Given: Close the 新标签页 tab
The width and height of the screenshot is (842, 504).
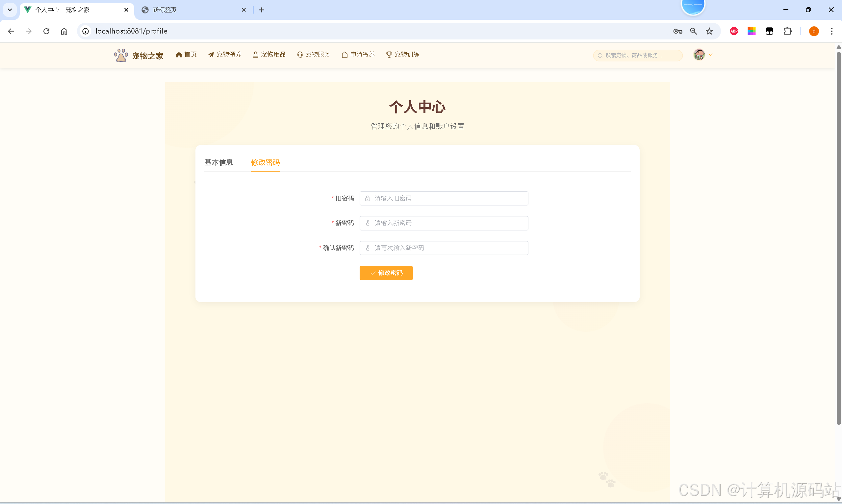Looking at the screenshot, I should [x=243, y=10].
